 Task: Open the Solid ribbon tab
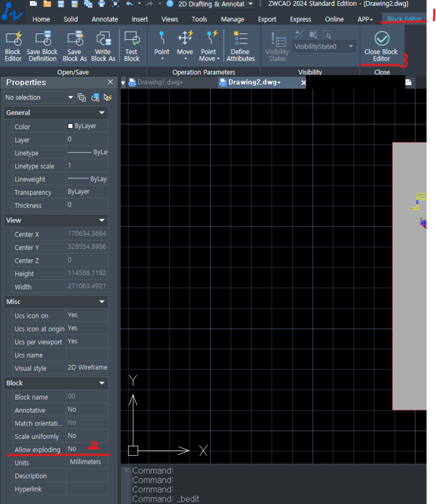pyautogui.click(x=71, y=19)
